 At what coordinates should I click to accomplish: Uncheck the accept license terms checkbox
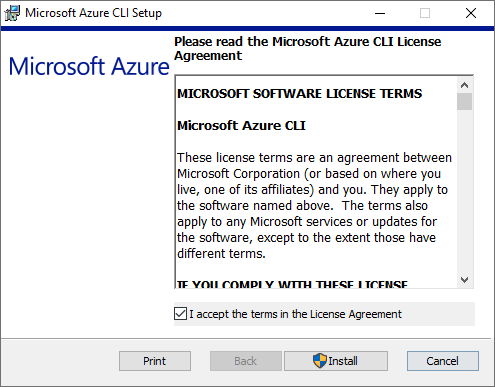point(180,314)
